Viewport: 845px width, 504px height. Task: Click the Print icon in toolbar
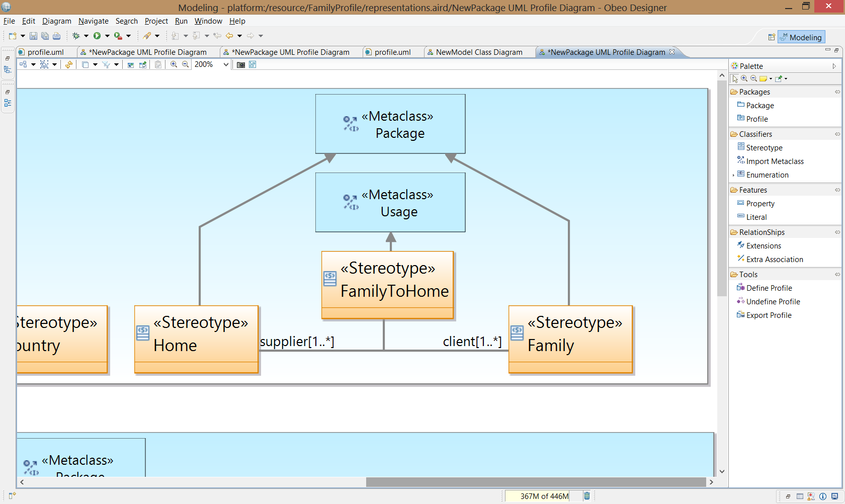(x=56, y=36)
